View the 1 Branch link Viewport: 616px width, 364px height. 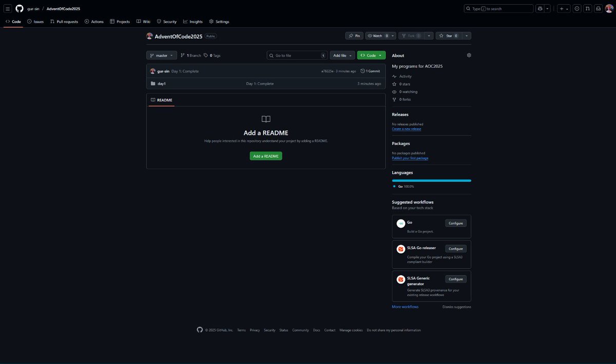191,55
